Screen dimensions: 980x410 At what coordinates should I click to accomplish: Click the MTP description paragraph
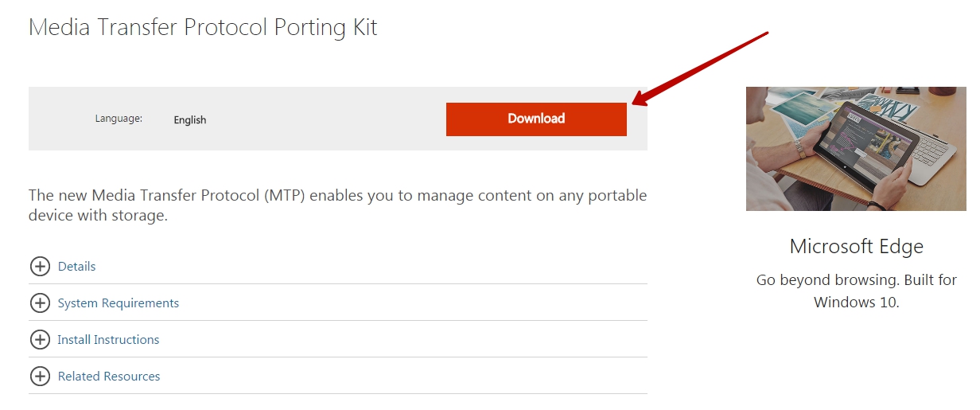click(x=337, y=205)
